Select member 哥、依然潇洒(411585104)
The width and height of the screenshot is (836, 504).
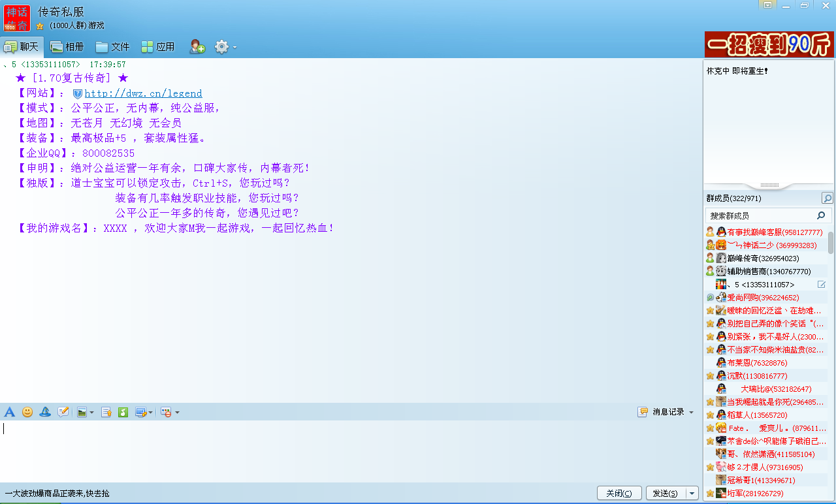pos(765,454)
